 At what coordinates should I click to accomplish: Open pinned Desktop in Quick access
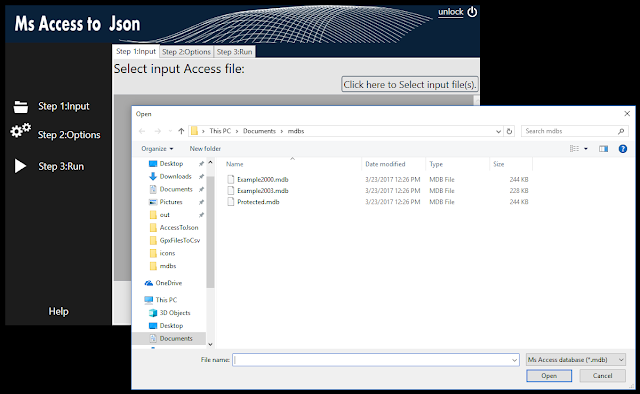(171, 163)
